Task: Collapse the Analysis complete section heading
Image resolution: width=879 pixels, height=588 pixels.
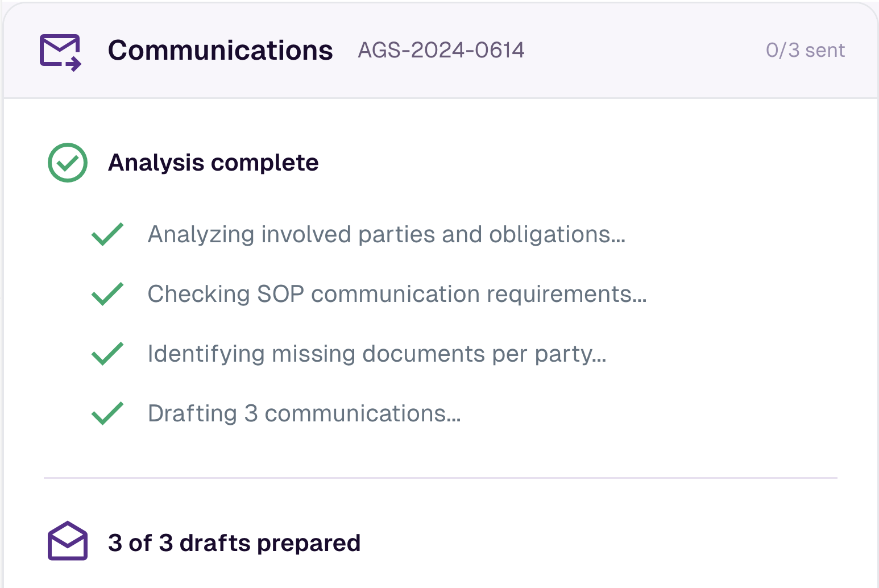Action: tap(213, 163)
